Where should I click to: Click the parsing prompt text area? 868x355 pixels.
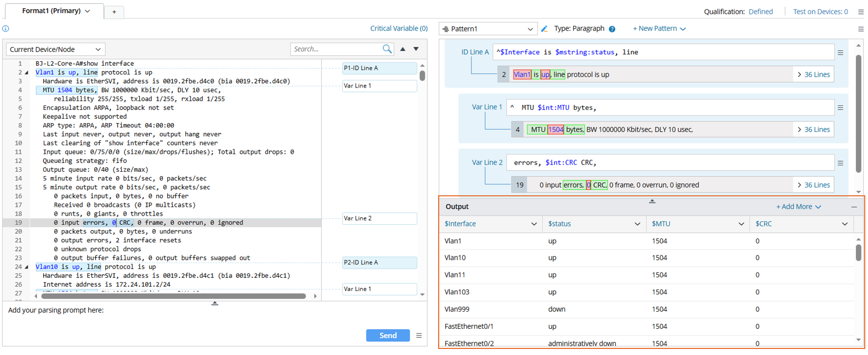coord(180,320)
